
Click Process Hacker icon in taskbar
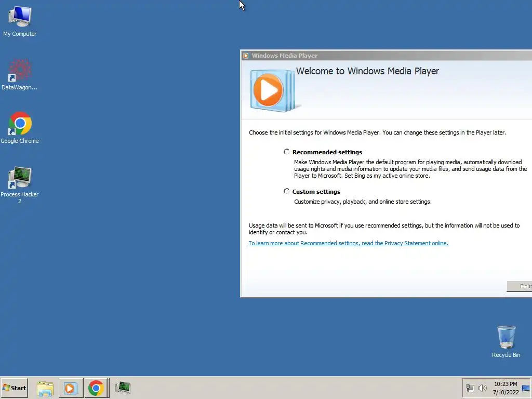(x=123, y=388)
